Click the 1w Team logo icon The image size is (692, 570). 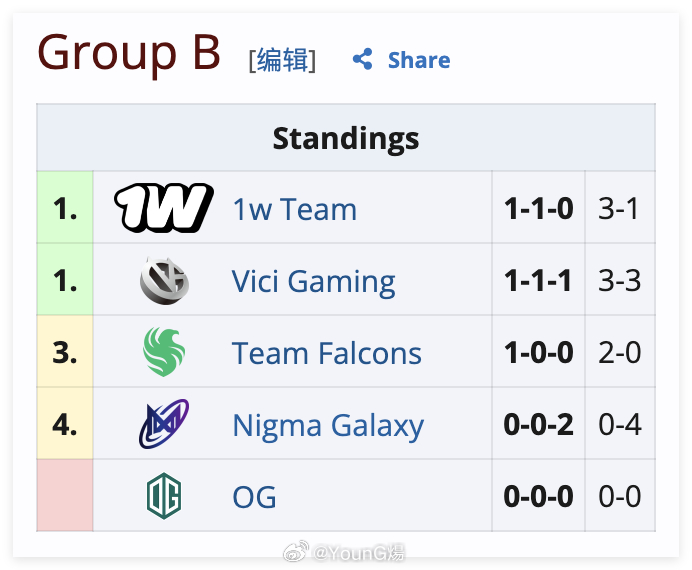click(164, 208)
